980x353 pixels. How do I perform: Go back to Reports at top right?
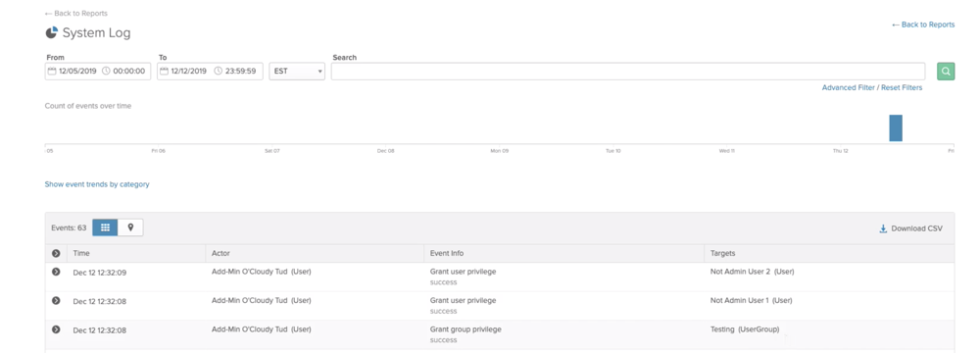click(923, 25)
